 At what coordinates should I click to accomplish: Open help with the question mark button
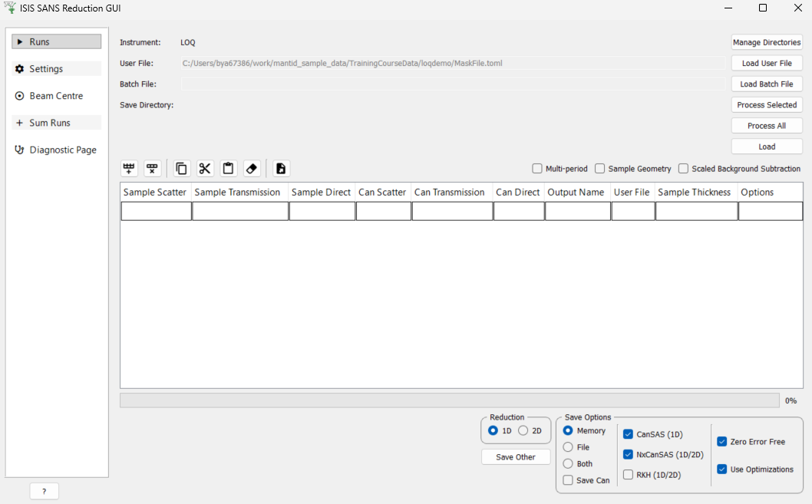point(44,492)
